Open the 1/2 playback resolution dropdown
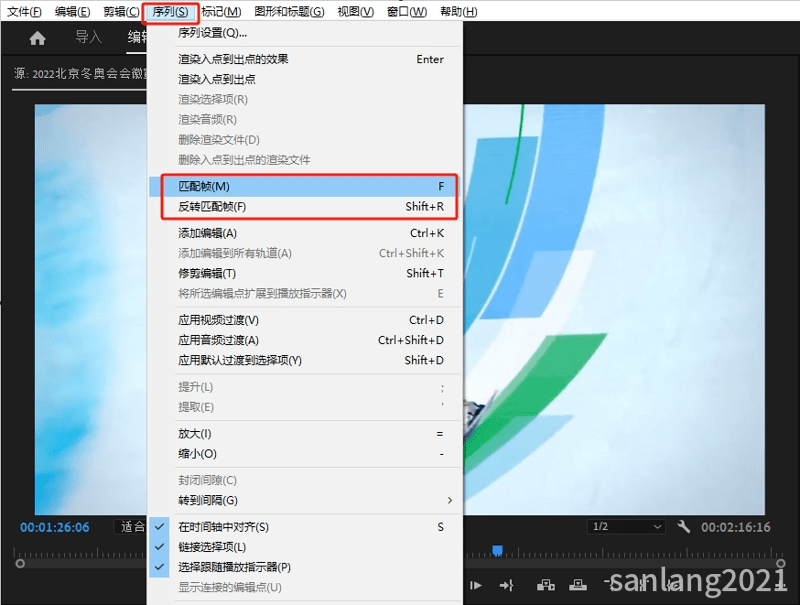Screen dimensions: 800x605 [x=627, y=526]
